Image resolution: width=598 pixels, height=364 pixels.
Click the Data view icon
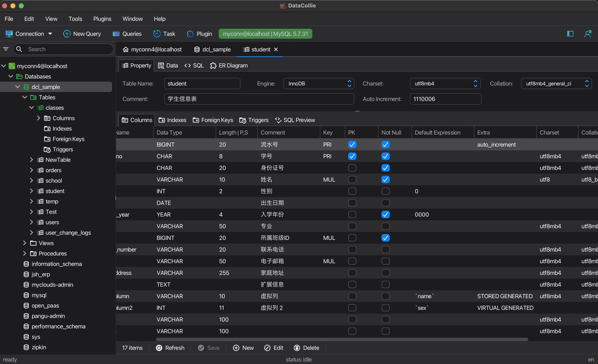(x=161, y=65)
